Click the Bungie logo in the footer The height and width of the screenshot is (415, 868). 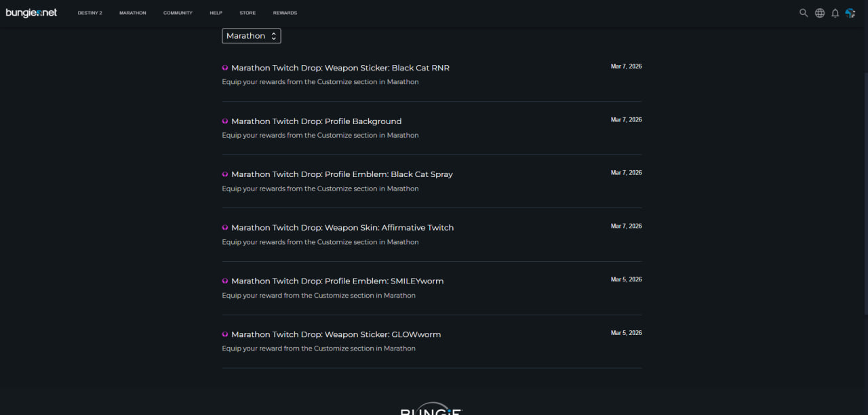(x=431, y=410)
